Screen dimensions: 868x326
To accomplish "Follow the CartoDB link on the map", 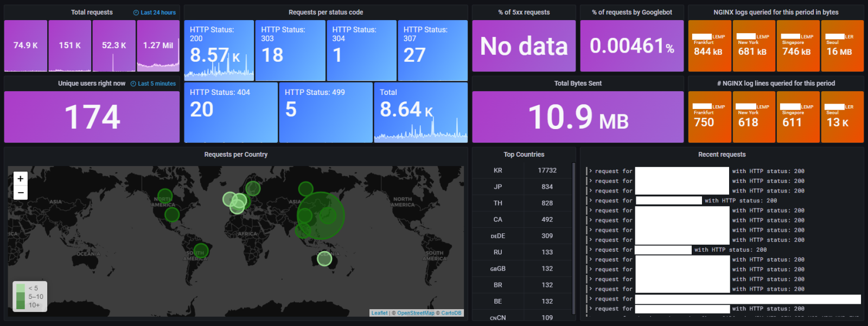I will coord(451,313).
